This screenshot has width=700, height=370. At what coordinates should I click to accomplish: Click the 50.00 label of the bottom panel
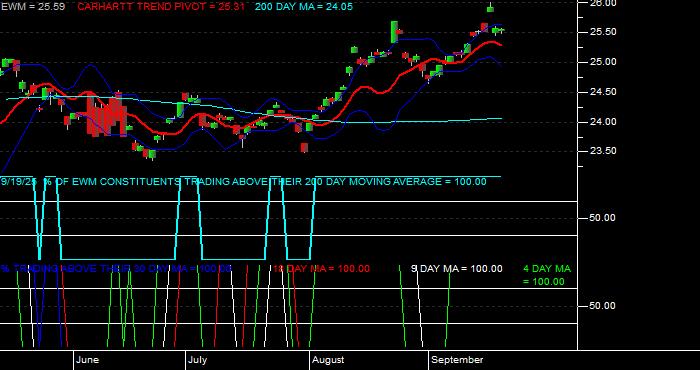(603, 306)
